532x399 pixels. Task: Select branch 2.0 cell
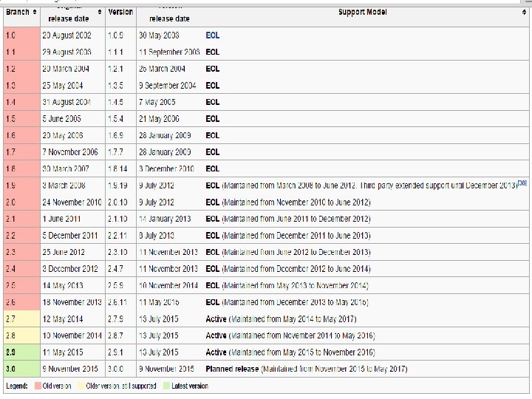[21, 202]
